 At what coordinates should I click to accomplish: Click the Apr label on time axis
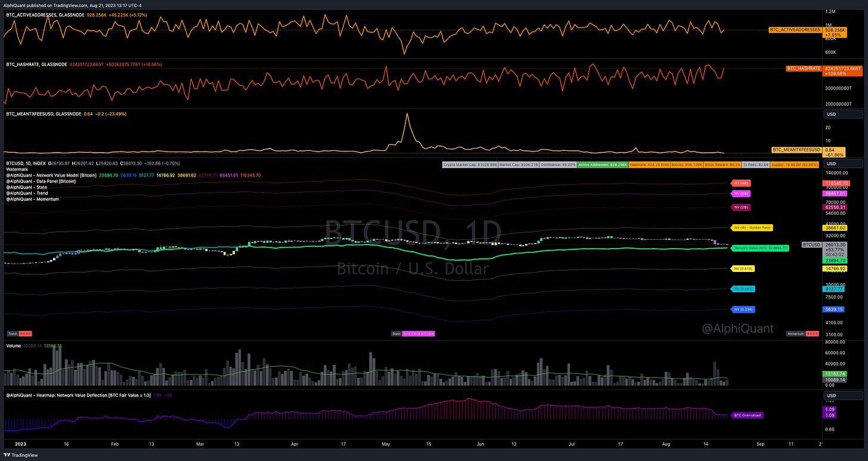coord(294,444)
